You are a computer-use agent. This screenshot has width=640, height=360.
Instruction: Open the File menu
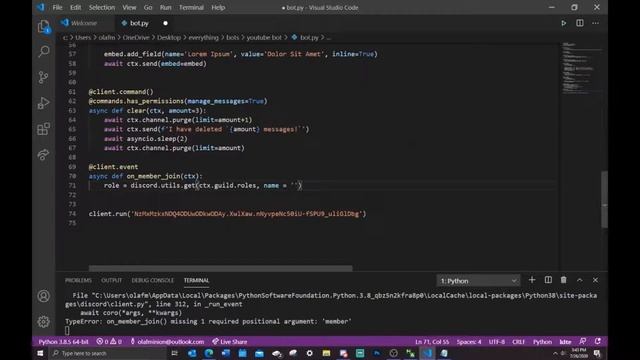click(58, 7)
